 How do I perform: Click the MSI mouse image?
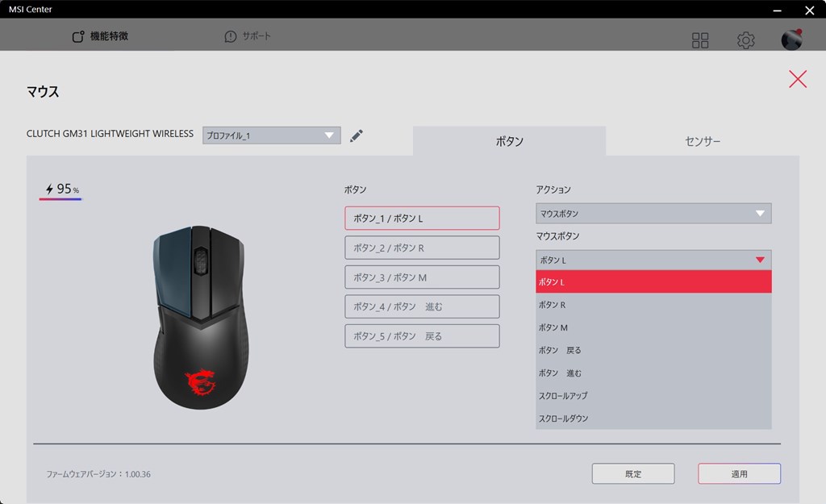point(200,318)
